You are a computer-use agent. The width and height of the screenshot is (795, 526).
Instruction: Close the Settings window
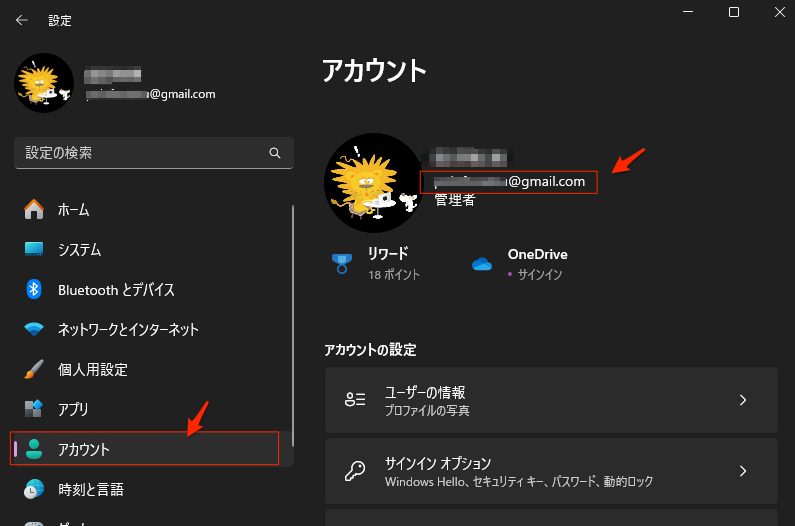pos(780,12)
